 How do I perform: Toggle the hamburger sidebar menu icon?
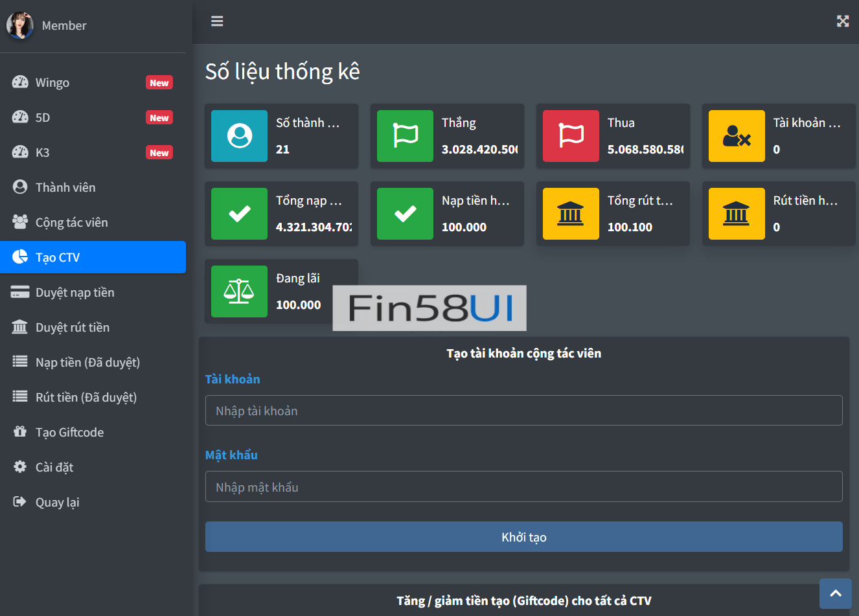217,21
